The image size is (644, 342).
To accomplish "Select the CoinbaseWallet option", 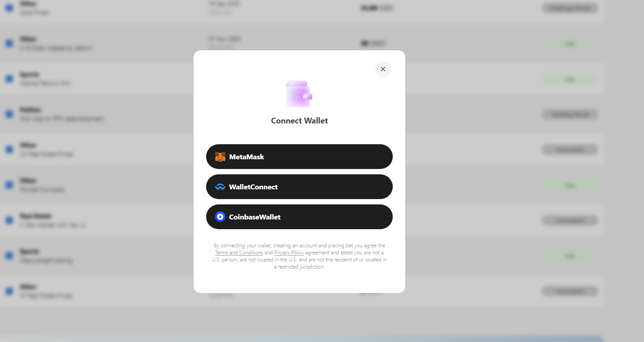I will coord(299,217).
